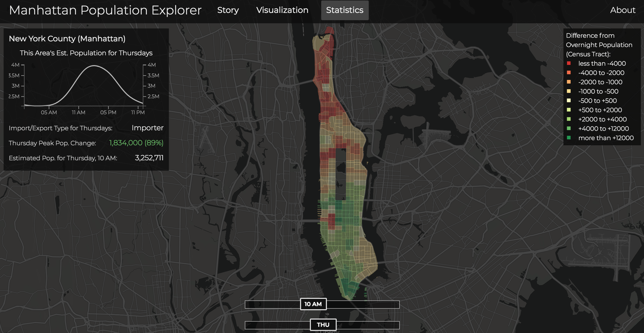Screen dimensions: 644x333
Task: Click the '05 AM' chart axis label
Action: [49, 112]
